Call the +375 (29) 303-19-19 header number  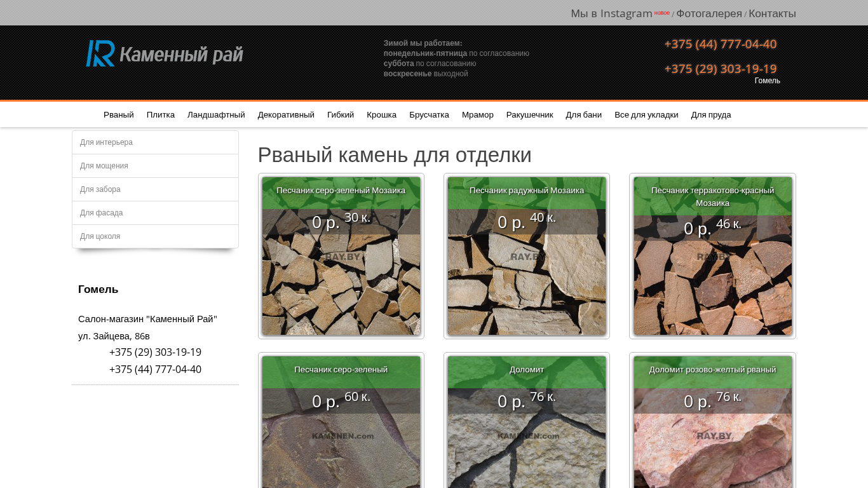(x=721, y=69)
